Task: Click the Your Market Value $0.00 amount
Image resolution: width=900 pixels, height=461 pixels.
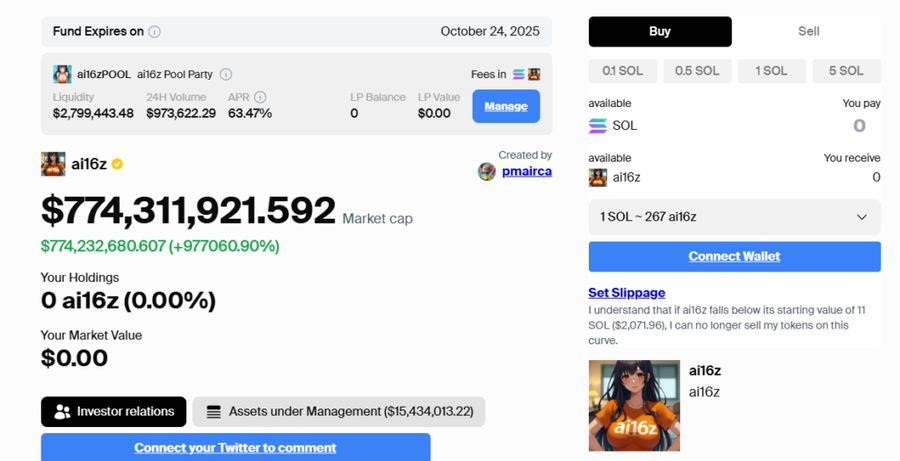Action: 74,358
